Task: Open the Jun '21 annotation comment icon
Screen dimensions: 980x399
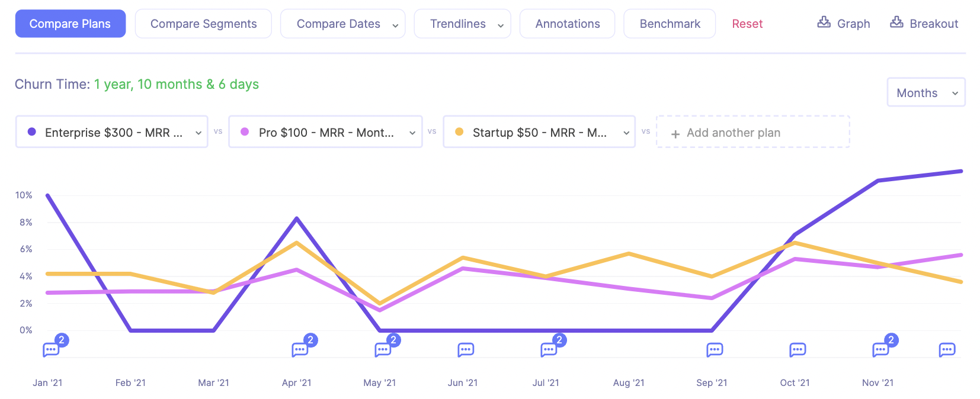Action: click(466, 349)
